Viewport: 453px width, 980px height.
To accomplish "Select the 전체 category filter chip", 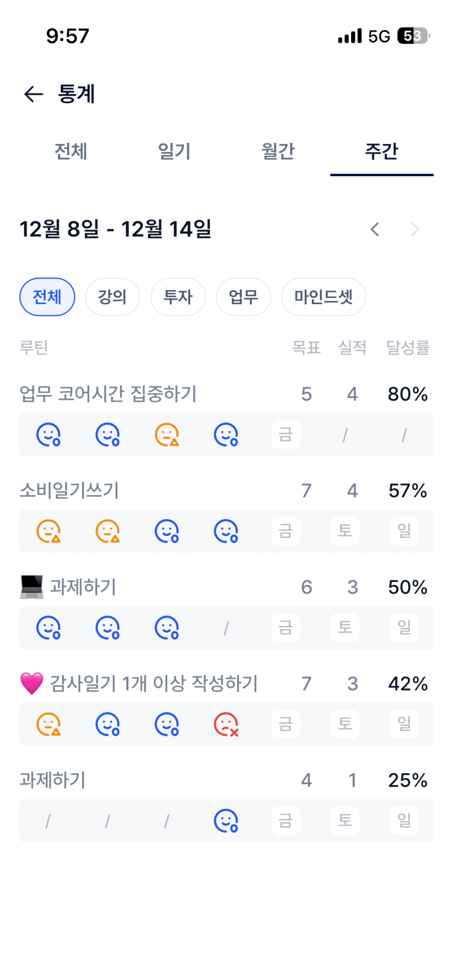I will [x=47, y=297].
